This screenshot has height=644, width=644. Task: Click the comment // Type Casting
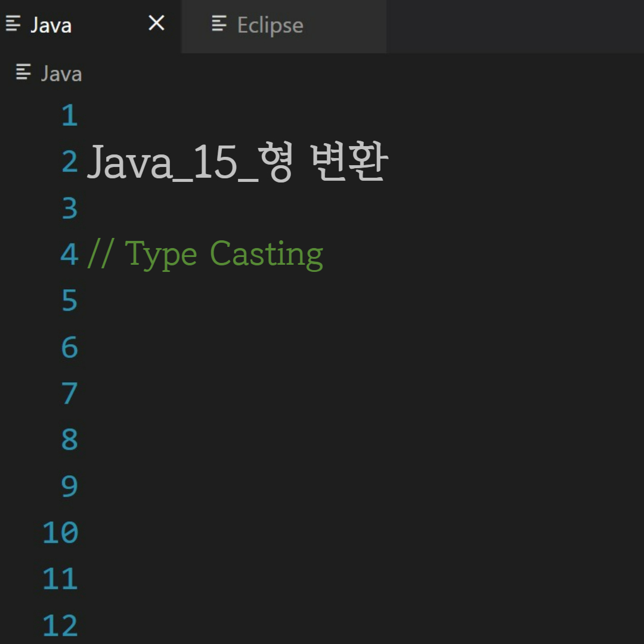coord(205,255)
